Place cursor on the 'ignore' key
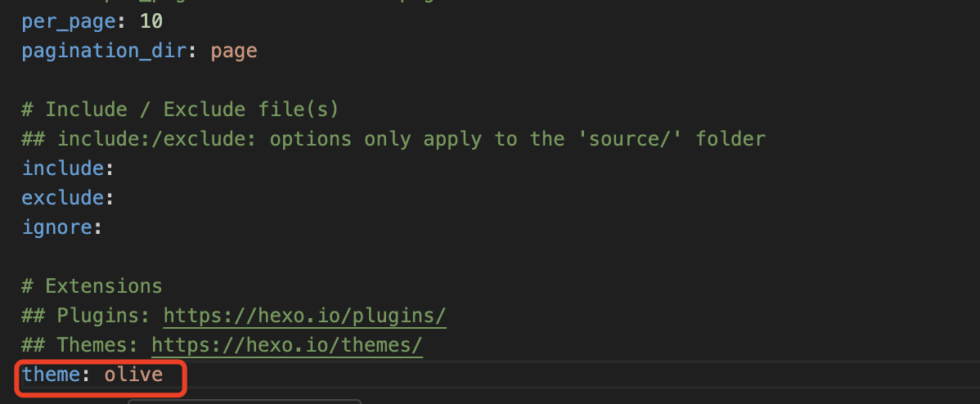Viewport: 980px width, 404px height. [x=57, y=227]
